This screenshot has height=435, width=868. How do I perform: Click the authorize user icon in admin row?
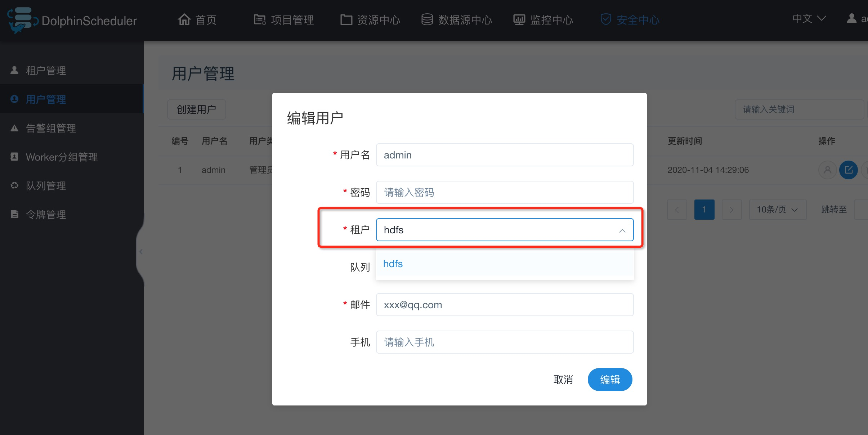pyautogui.click(x=827, y=170)
